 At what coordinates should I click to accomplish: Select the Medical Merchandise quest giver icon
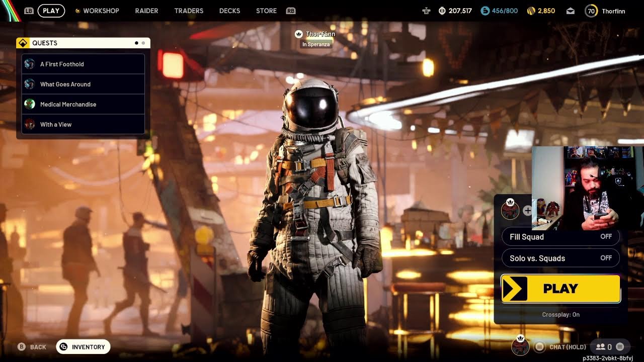pyautogui.click(x=30, y=104)
